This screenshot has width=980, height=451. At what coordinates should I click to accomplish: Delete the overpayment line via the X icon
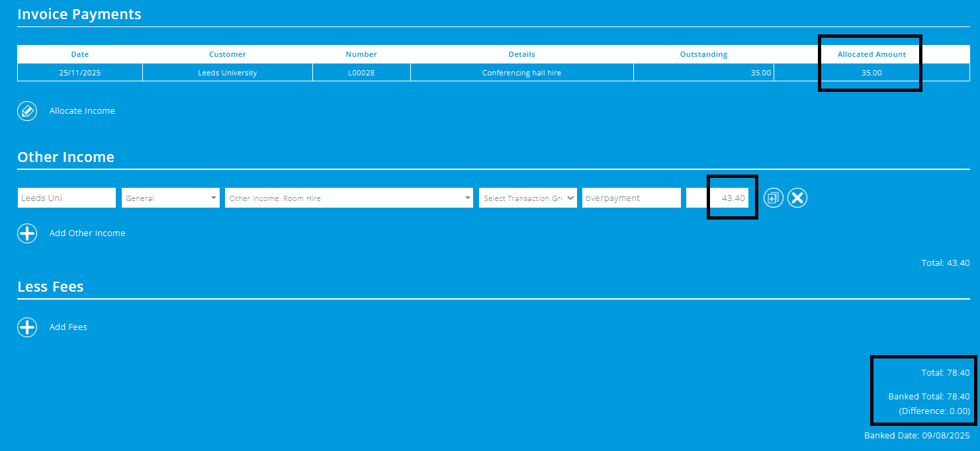(x=797, y=197)
